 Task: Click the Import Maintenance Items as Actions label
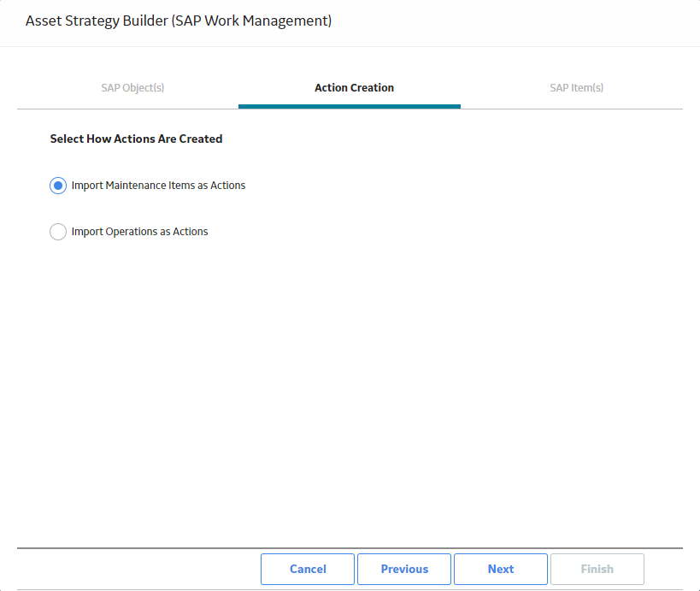158,186
